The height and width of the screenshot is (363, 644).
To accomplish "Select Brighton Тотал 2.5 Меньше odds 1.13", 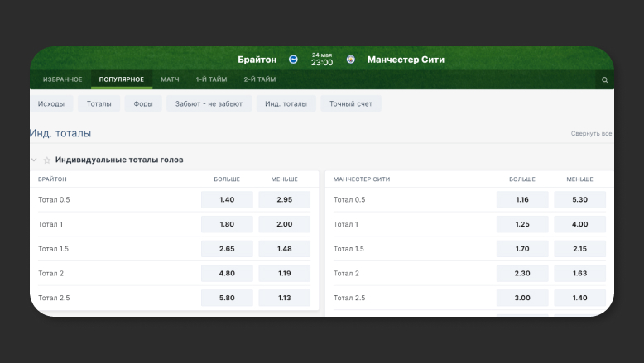I will click(x=284, y=298).
